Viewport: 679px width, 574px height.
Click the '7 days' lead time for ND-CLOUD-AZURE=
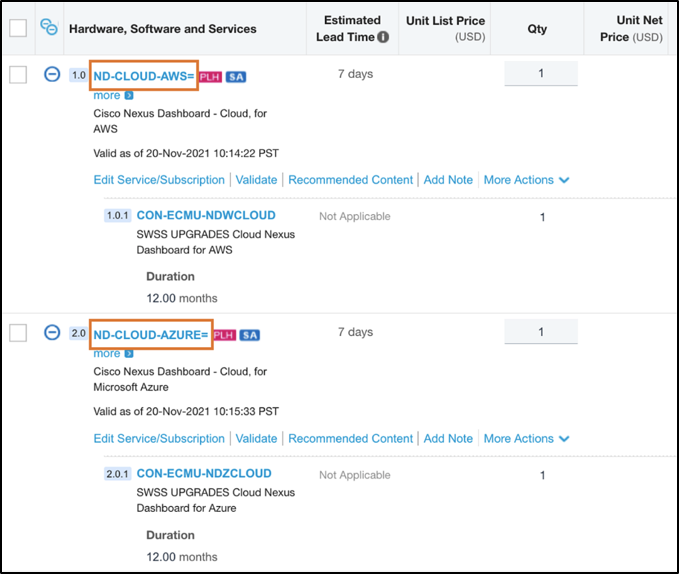coord(355,332)
